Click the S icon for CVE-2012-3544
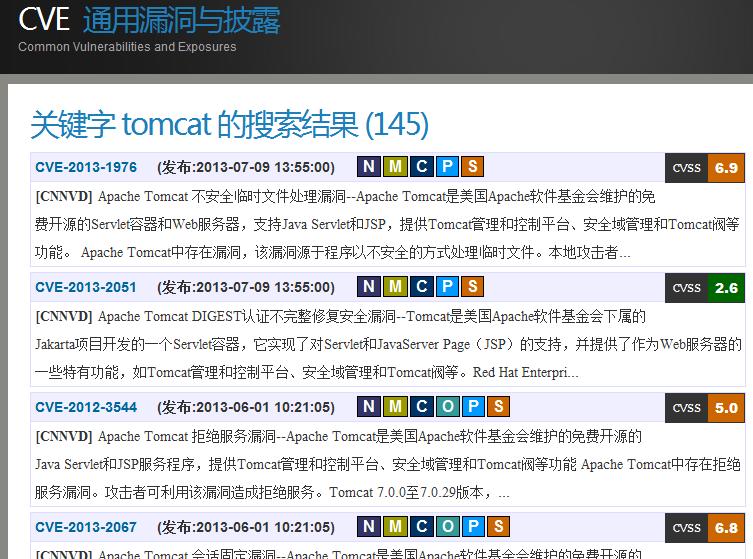The height and width of the screenshot is (559, 753). tap(499, 407)
